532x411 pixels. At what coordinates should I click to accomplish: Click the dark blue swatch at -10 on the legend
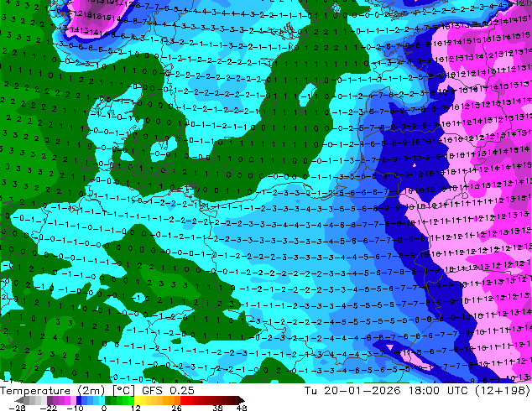79,400
